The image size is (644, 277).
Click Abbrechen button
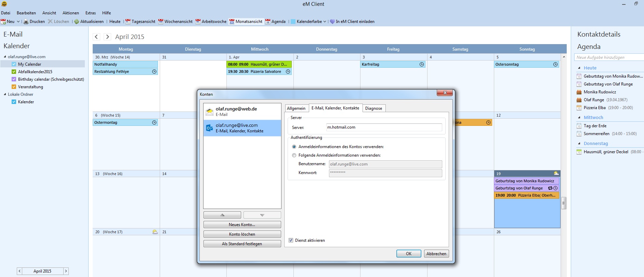436,254
